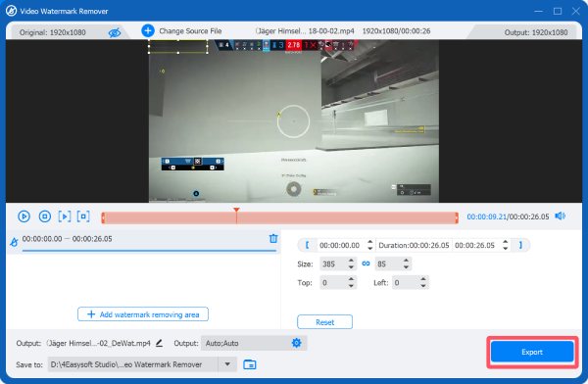Increase start time with up arrow
The width and height of the screenshot is (588, 384).
point(370,242)
